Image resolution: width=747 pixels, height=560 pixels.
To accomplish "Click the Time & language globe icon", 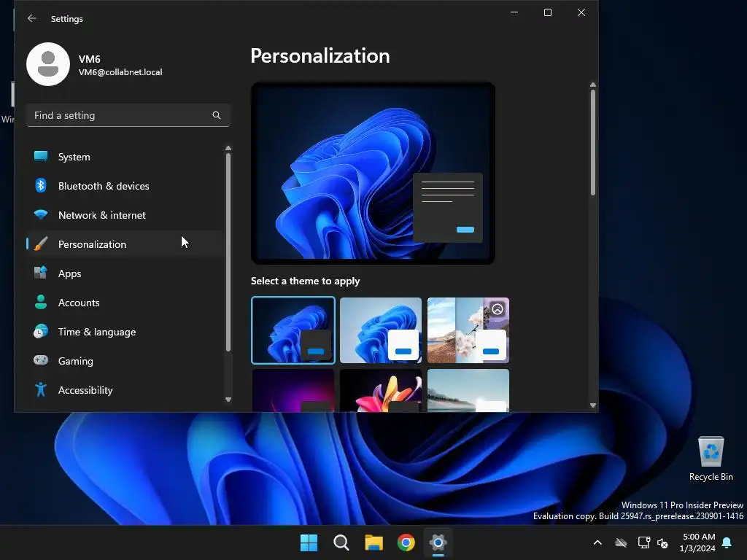I will (41, 332).
